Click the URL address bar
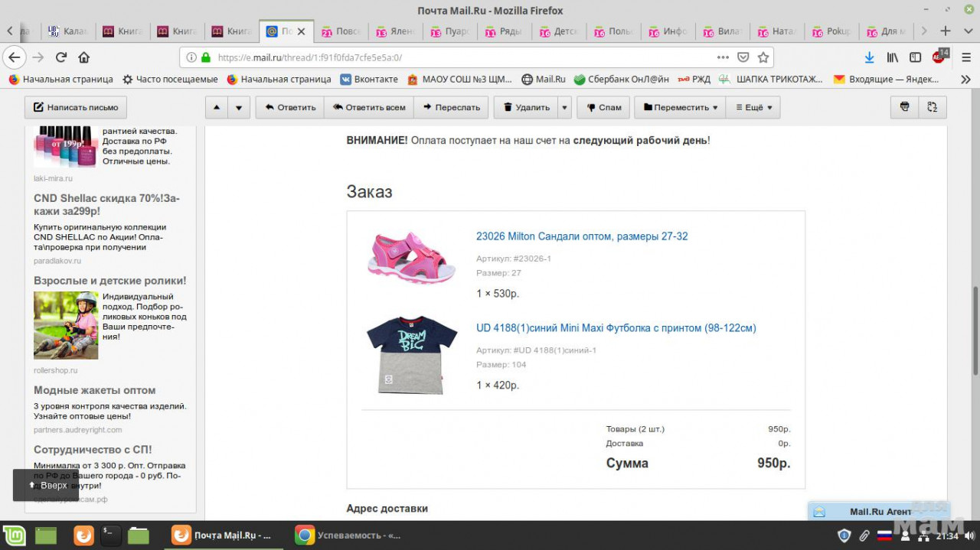The image size is (980, 550). pos(459,57)
